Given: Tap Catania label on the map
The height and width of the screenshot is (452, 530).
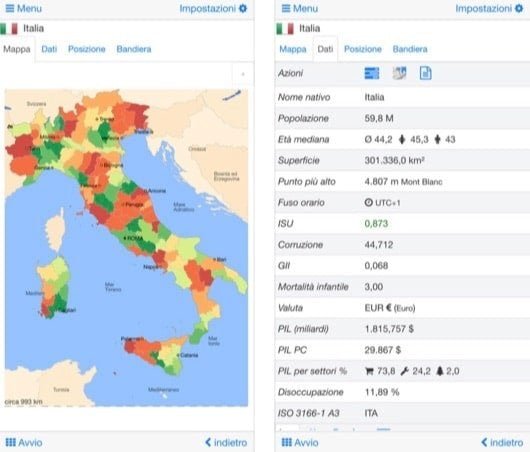Looking at the screenshot, I should tap(188, 355).
